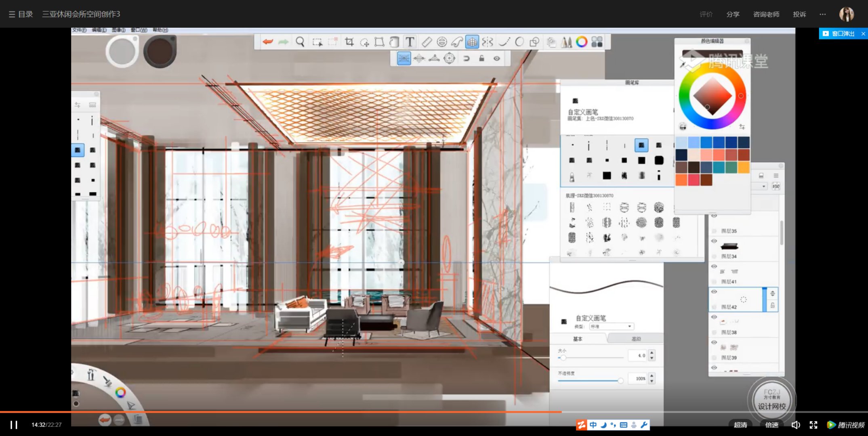Image resolution: width=868 pixels, height=436 pixels.
Task: Decrease opacity with down stepper
Action: pyautogui.click(x=652, y=381)
